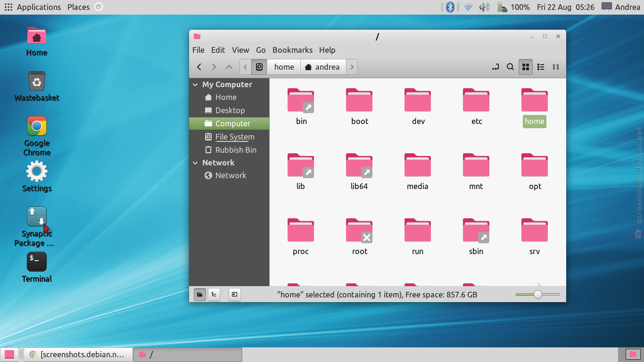
Task: Open the Go menu
Action: point(261,50)
